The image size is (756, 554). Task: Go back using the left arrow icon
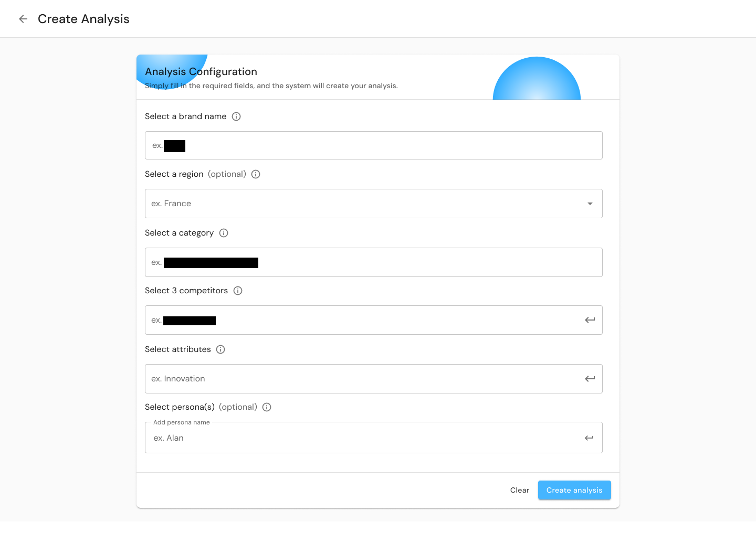(23, 19)
